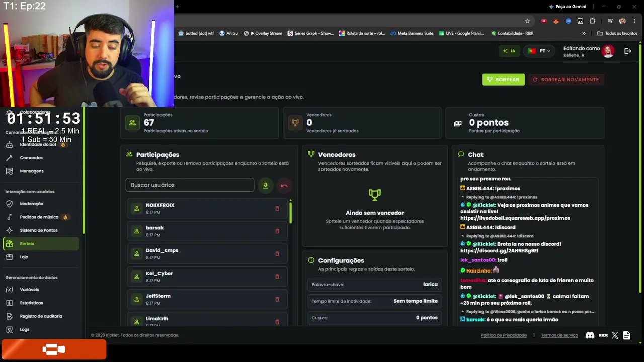Open the Meta Business Suite bookmark
Screen dimensions: 644x362
coord(412,33)
